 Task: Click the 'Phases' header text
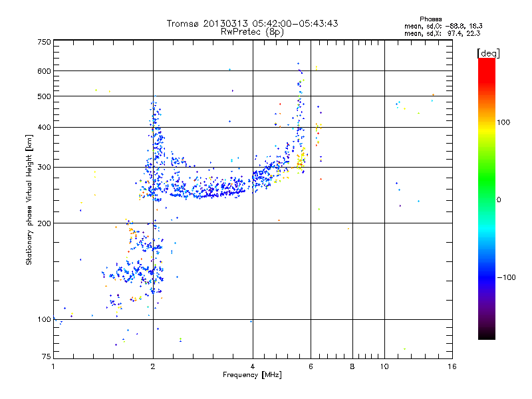coord(430,19)
